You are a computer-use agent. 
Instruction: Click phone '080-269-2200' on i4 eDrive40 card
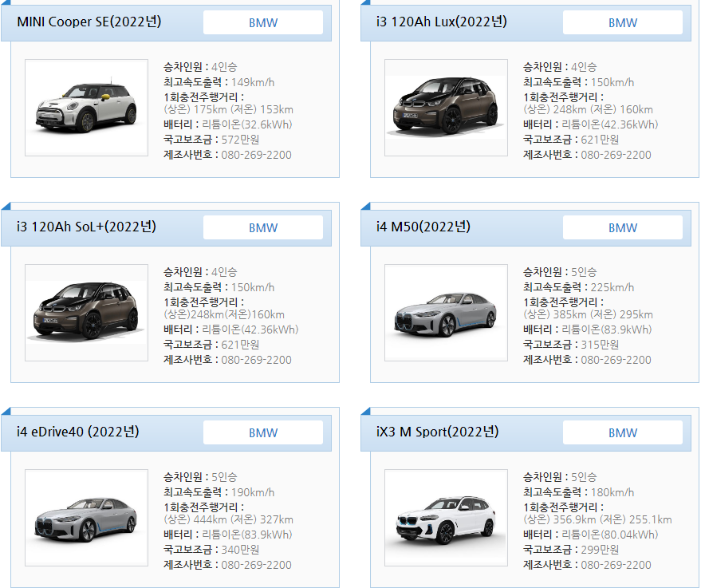click(x=256, y=565)
